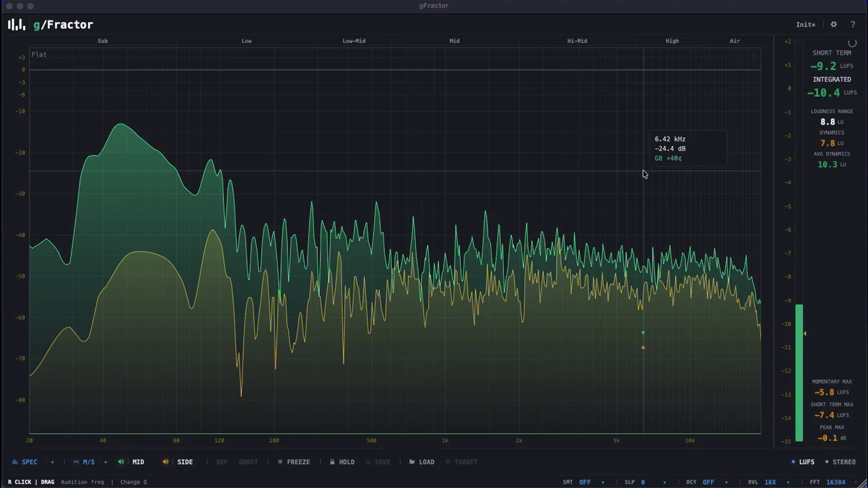Screen dimensions: 868x488
Task: Click the LOAD button label
Action: tap(426, 462)
